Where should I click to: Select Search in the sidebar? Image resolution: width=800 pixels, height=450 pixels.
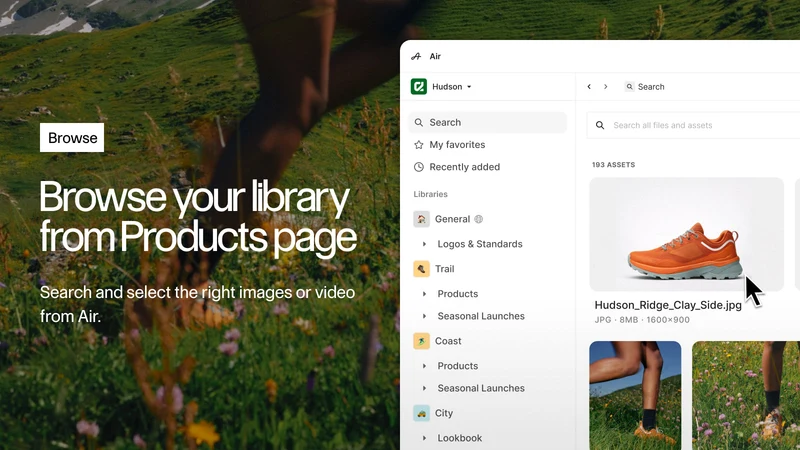(488, 122)
